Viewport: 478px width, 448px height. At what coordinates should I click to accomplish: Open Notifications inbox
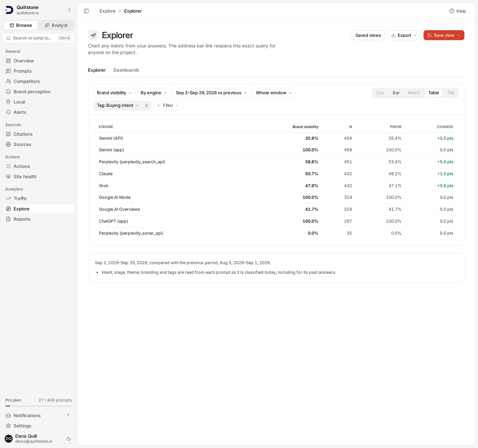point(38,416)
